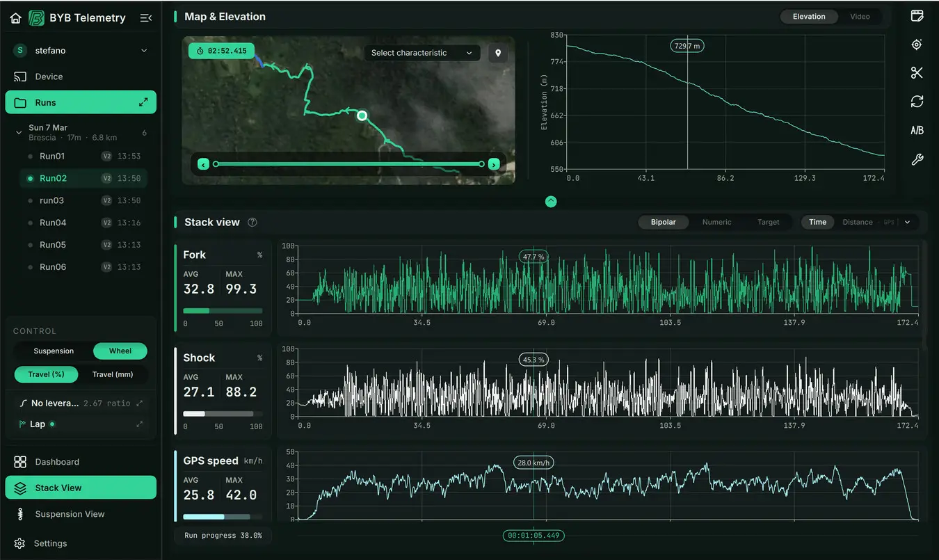Expand Runs panel with arrows icon
Viewport: 939px width, 560px height.
143,102
